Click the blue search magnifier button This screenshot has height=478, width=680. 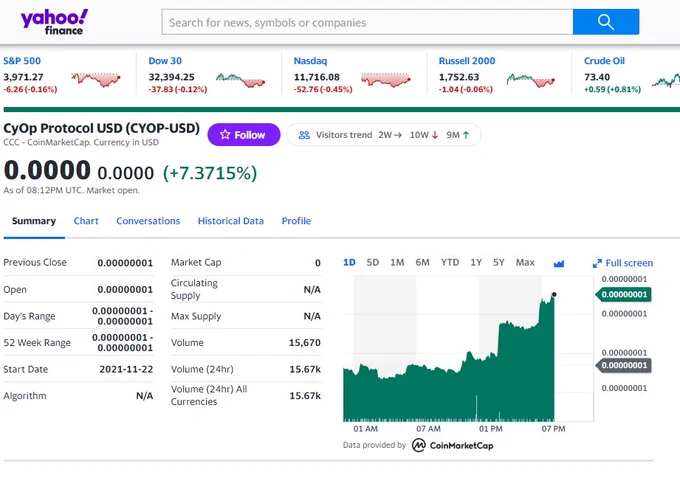(605, 22)
